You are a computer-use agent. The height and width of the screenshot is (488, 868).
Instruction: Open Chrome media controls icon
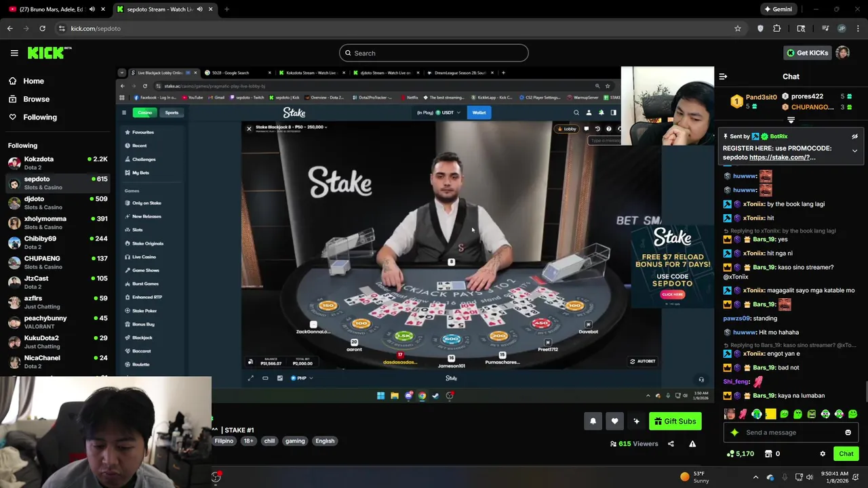point(825,28)
